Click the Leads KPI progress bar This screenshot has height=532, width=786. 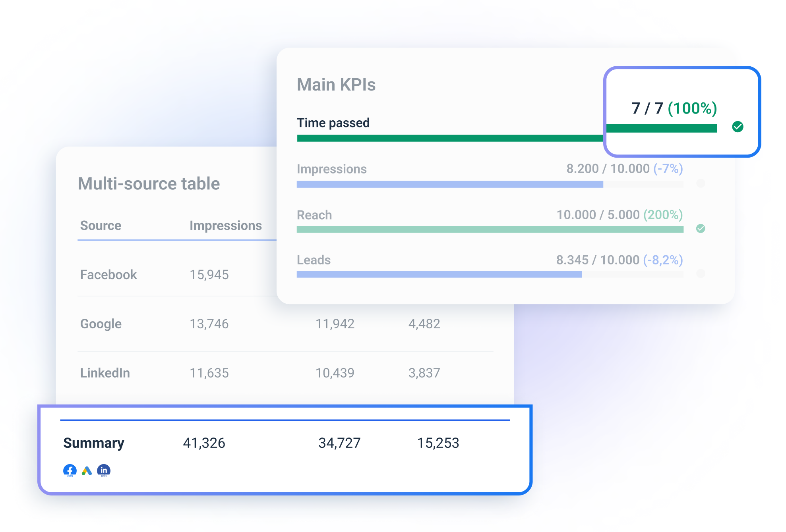pos(490,274)
